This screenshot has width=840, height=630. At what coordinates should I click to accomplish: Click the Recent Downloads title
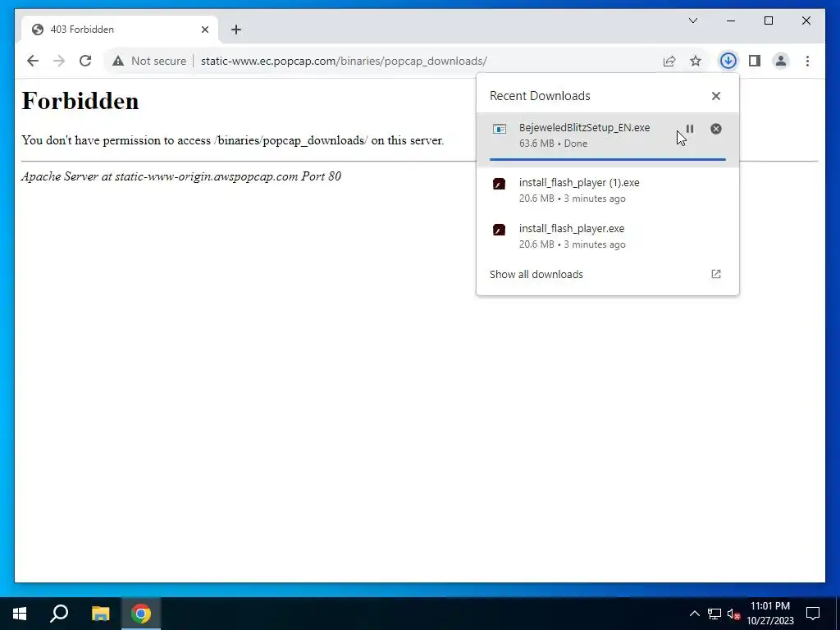pos(540,96)
